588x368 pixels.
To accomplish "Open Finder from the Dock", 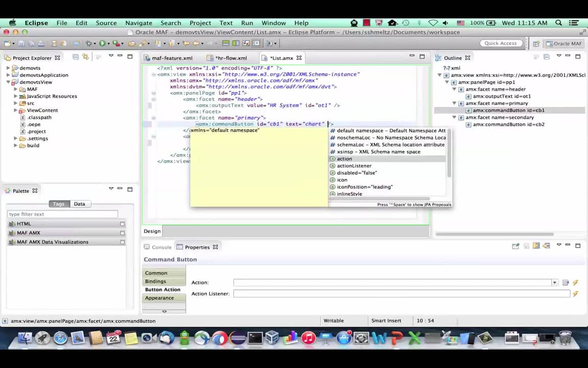I will 25,338.
